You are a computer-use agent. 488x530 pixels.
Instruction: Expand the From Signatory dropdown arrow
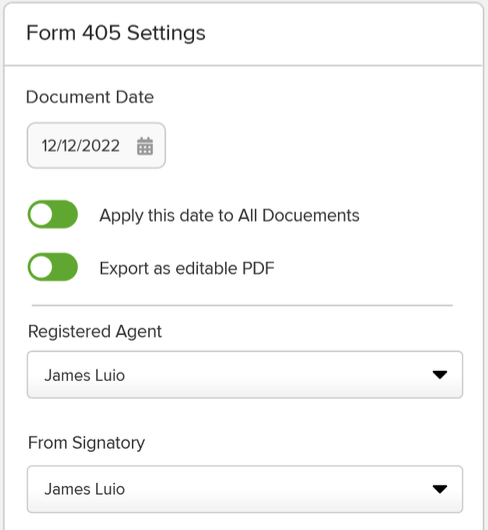pos(440,489)
